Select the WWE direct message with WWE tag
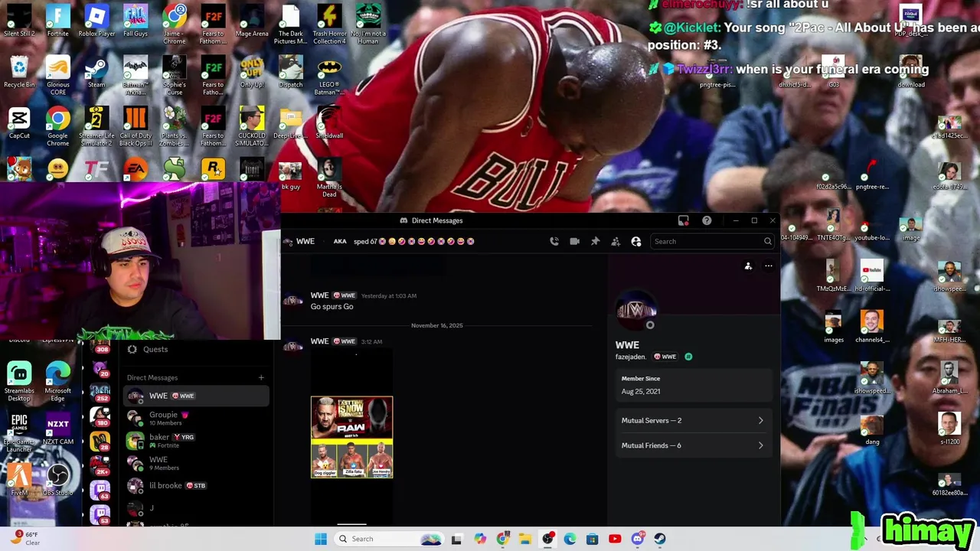Screen dimensions: 980x551 click(196, 396)
